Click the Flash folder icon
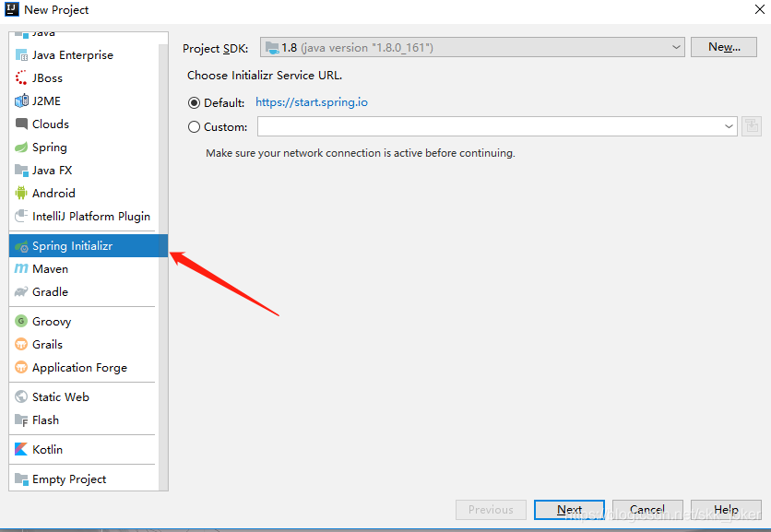The image size is (771, 532). [x=21, y=420]
